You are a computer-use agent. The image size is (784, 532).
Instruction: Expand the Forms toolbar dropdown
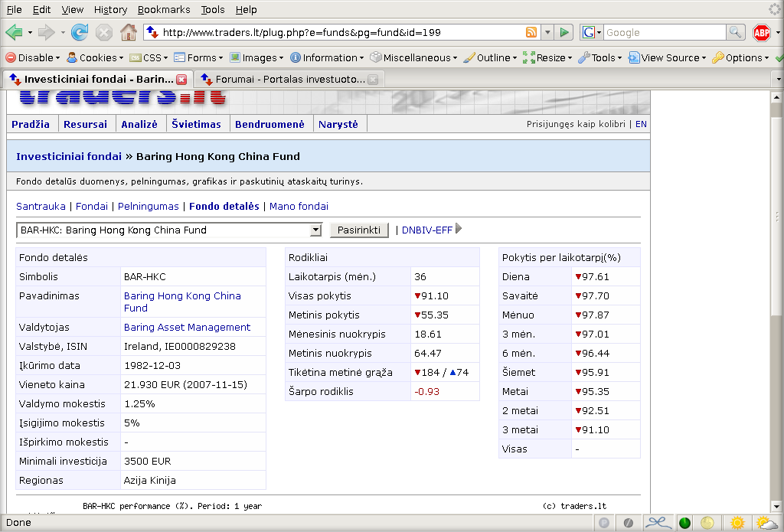pyautogui.click(x=198, y=58)
